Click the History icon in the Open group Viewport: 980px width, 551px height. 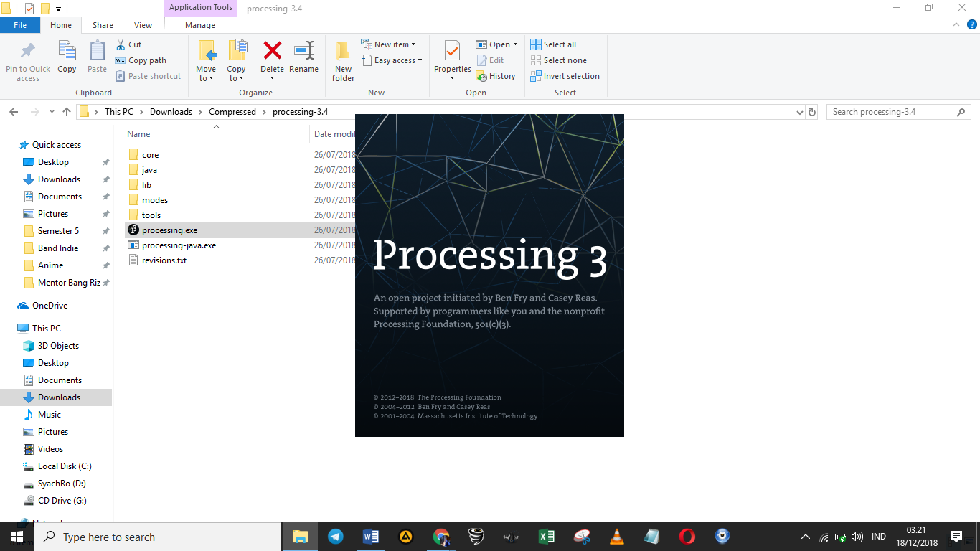point(496,75)
